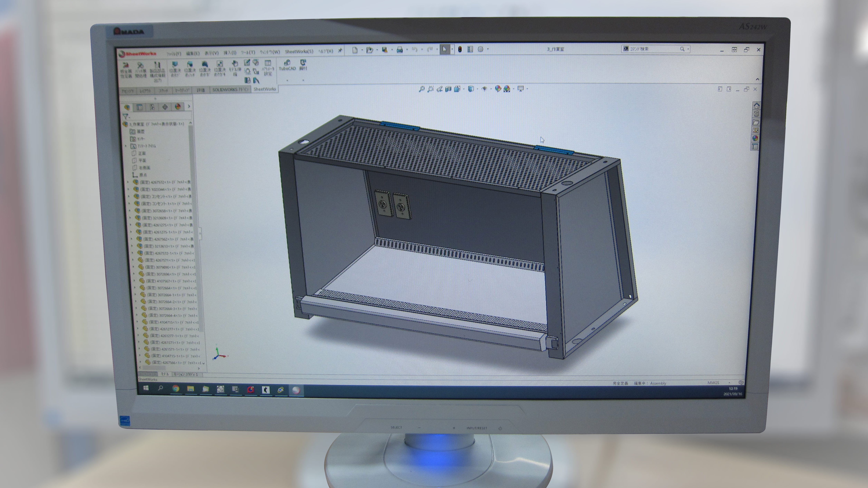Click 製品部品構成情報出力 output icon
The height and width of the screenshot is (488, 868).
point(157,72)
